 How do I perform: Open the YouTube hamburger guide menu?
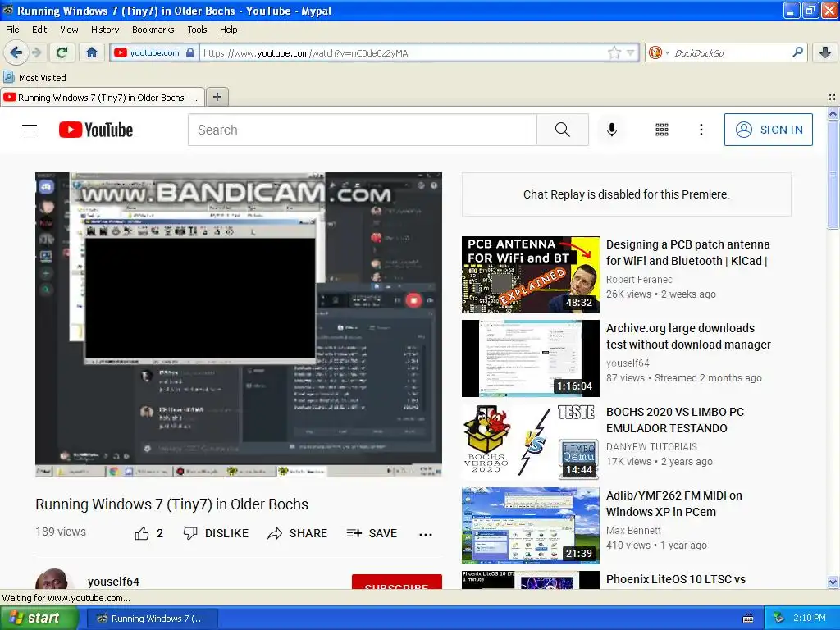[30, 130]
